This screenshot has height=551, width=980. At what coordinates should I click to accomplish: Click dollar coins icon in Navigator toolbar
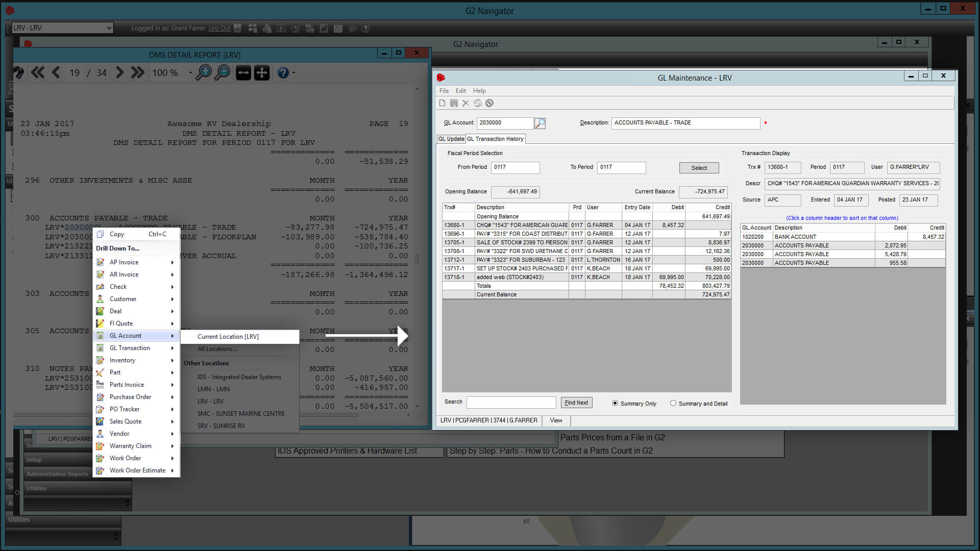click(x=309, y=29)
